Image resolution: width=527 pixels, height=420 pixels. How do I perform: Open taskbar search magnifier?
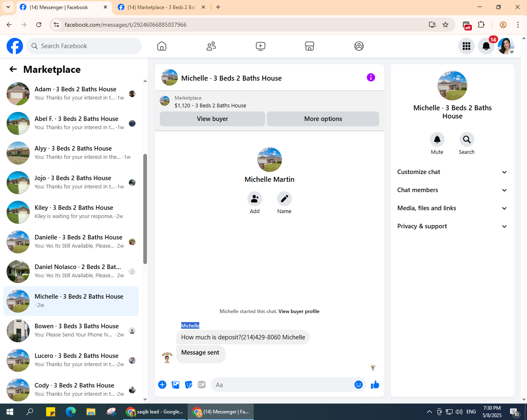[30, 412]
